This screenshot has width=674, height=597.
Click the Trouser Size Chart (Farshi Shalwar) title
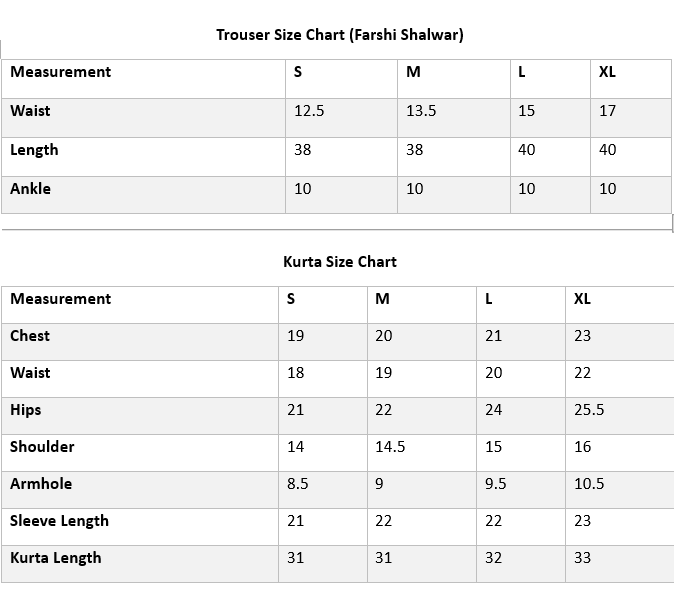point(339,35)
